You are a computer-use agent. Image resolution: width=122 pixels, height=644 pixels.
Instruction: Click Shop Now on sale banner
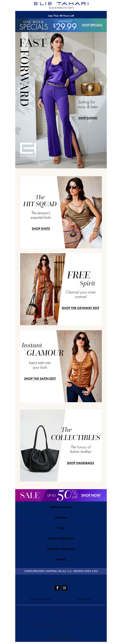click(91, 495)
